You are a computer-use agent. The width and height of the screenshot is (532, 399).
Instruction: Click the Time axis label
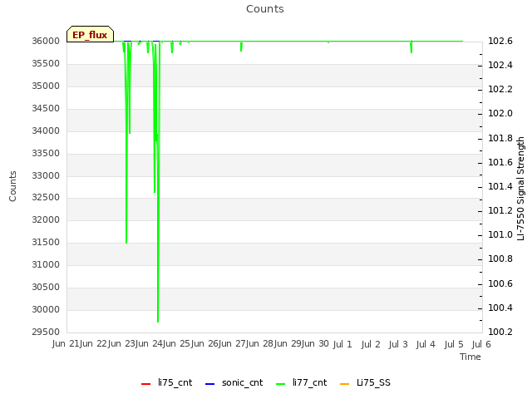pyautogui.click(x=470, y=357)
